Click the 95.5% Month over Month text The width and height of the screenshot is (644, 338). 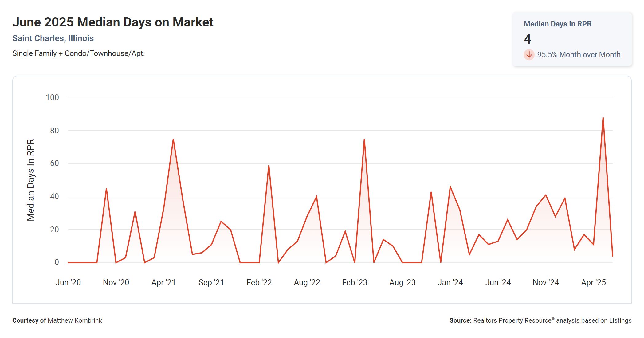pos(579,55)
